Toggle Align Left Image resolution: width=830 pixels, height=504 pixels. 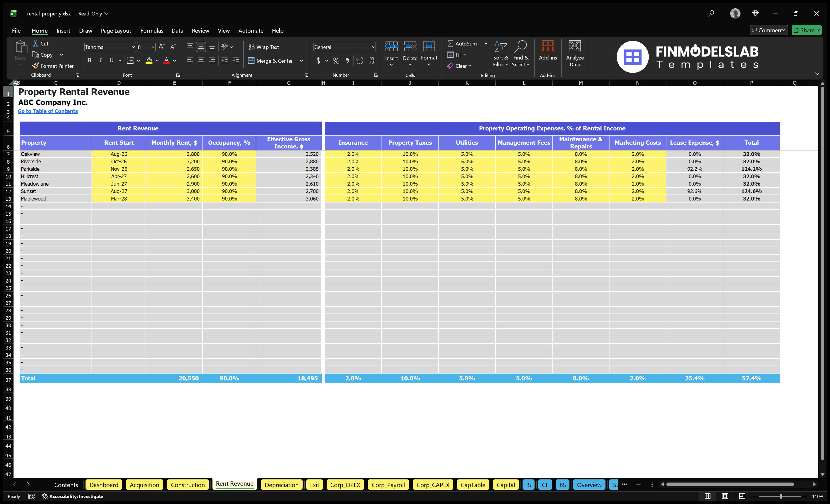click(190, 61)
